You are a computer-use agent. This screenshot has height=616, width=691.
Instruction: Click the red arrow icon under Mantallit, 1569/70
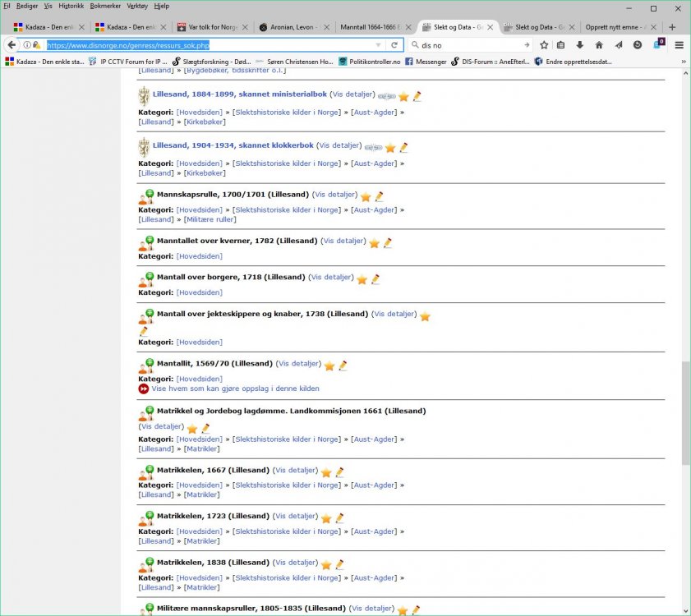tap(144, 388)
